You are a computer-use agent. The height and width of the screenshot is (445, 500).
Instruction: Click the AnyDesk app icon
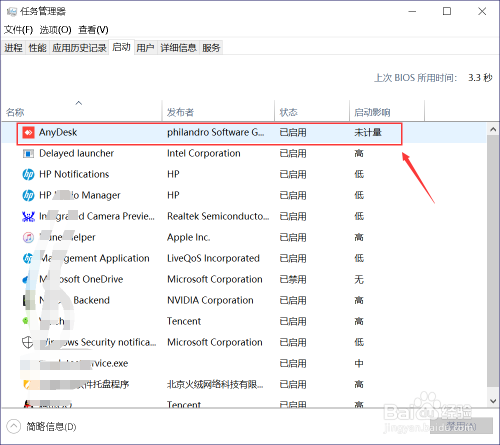tap(28, 133)
